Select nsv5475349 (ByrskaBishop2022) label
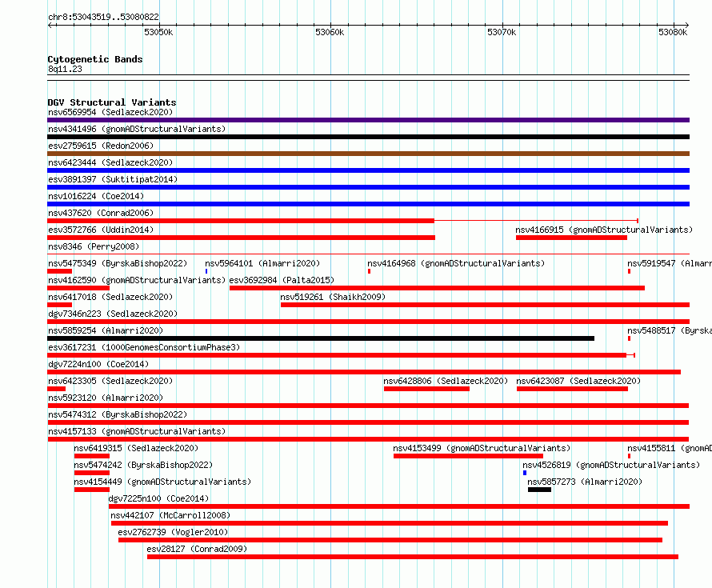The width and height of the screenshot is (712, 588). tap(118, 263)
